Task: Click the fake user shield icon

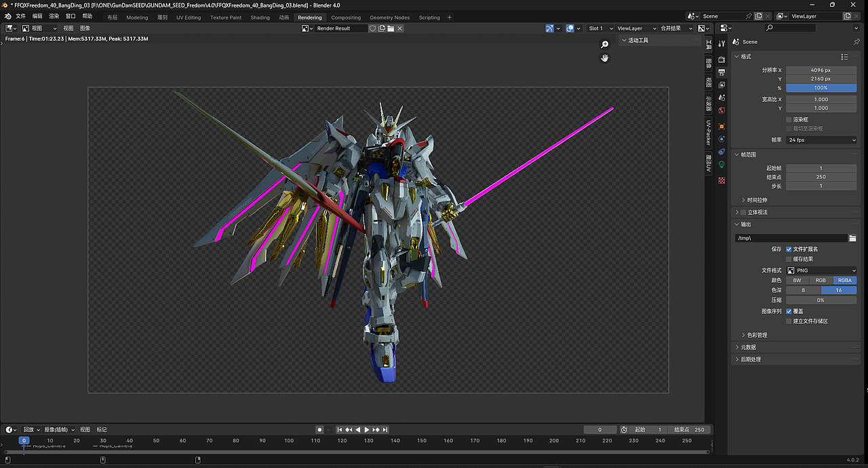Action: [373, 28]
